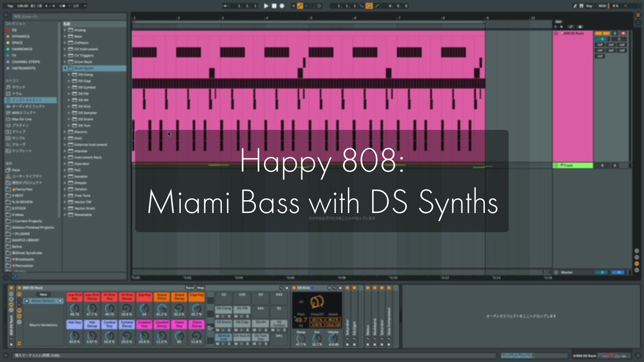
Task: Click the DS Kick drum display icon
Action: [x=317, y=303]
